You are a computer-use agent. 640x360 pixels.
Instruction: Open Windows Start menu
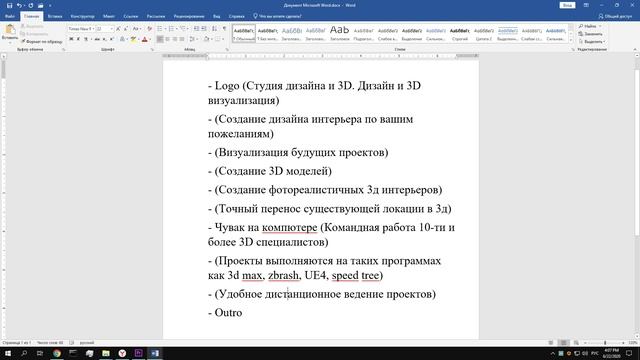point(7,353)
